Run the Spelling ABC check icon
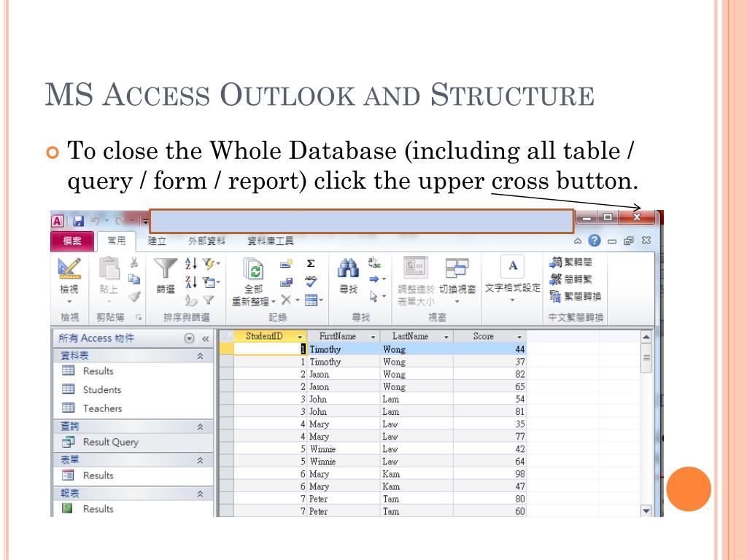Image resolution: width=747 pixels, height=560 pixels. point(311,281)
